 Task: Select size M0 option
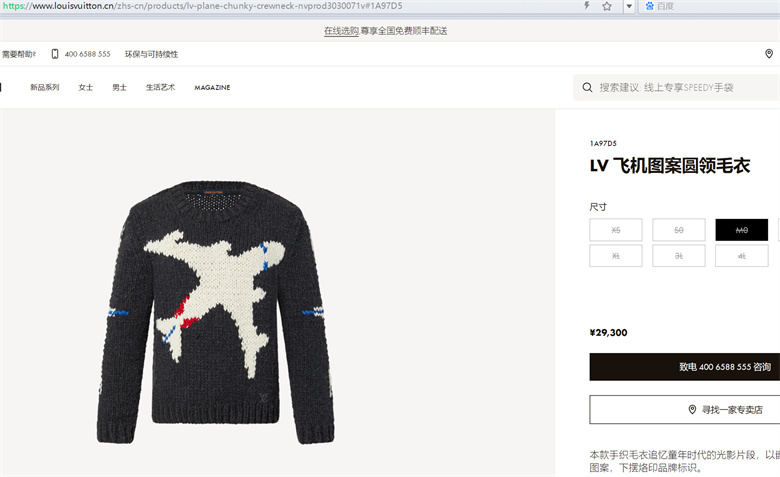coord(742,230)
